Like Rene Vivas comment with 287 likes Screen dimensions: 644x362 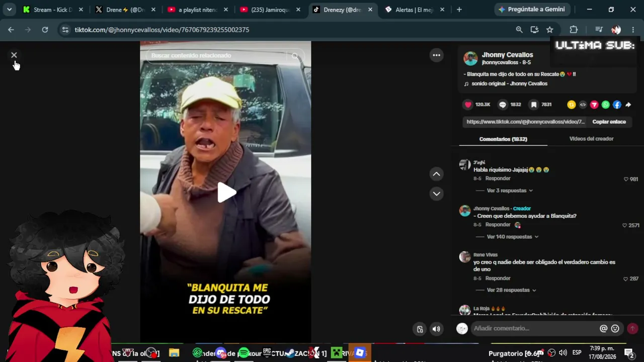625,279
